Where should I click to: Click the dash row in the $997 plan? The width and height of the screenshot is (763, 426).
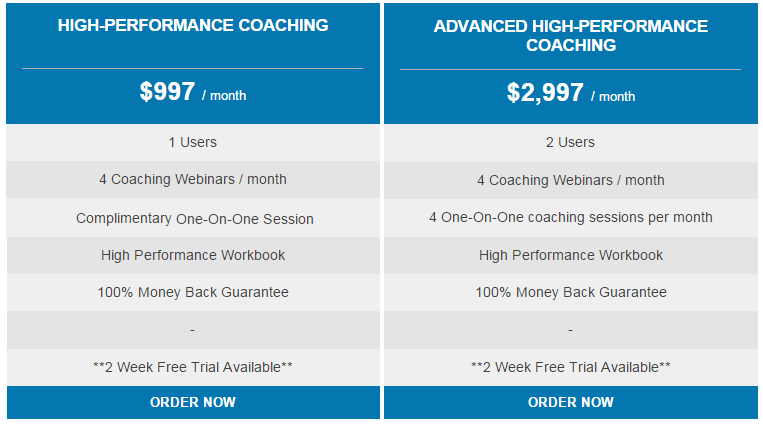coord(193,330)
